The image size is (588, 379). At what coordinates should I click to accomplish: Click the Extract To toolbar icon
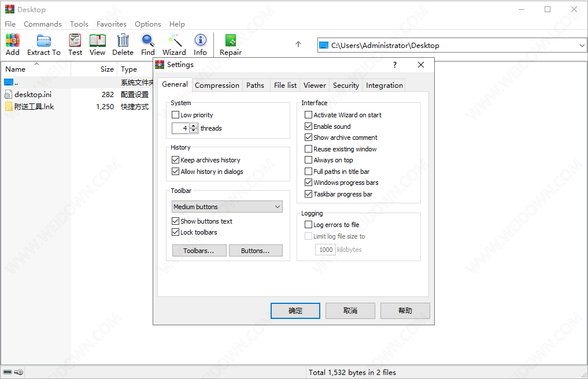(43, 40)
